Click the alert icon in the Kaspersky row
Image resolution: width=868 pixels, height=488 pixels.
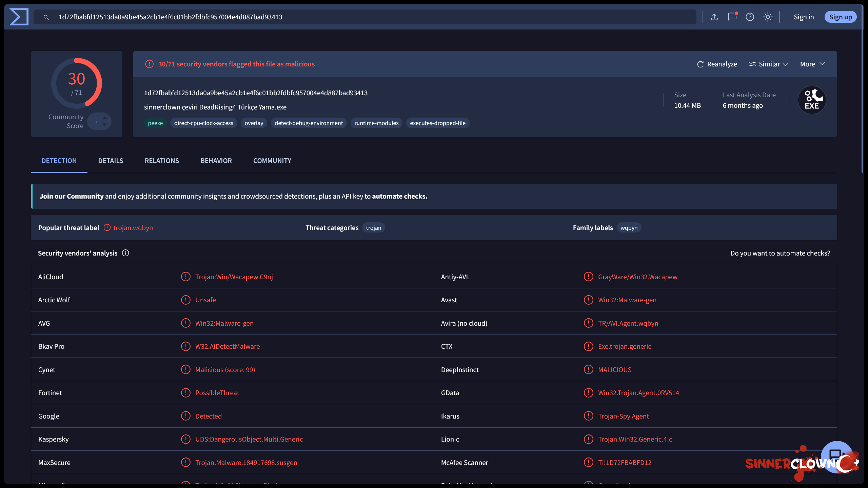186,439
